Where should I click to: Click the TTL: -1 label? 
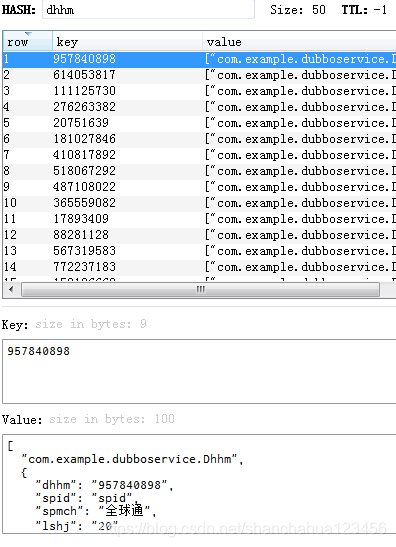364,10
